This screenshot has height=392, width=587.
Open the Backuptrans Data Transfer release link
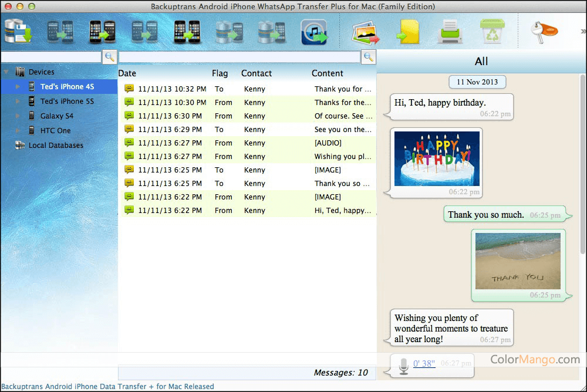point(107,387)
